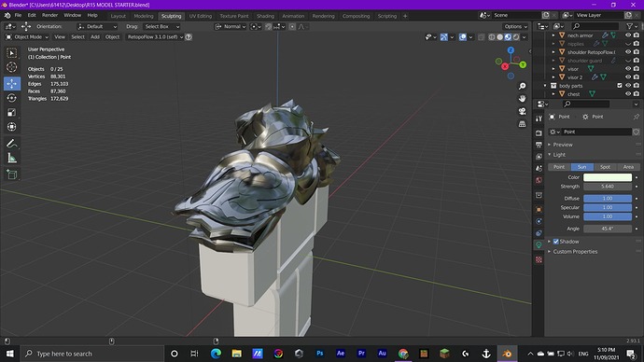Set light type to Spot

(605, 167)
